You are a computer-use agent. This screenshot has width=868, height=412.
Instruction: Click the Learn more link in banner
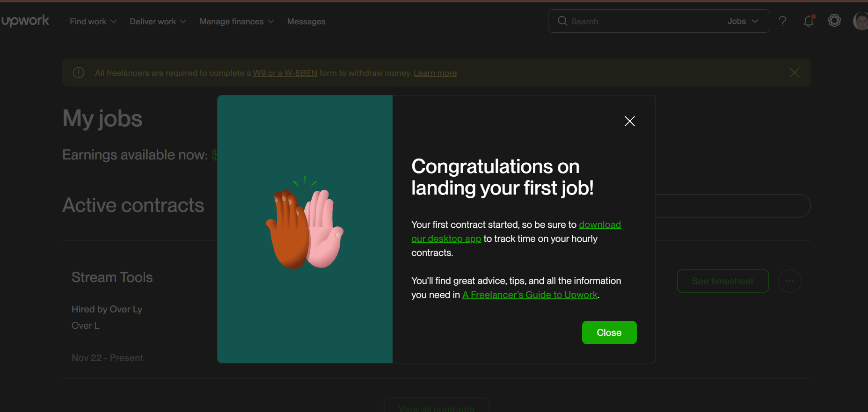[x=435, y=73]
